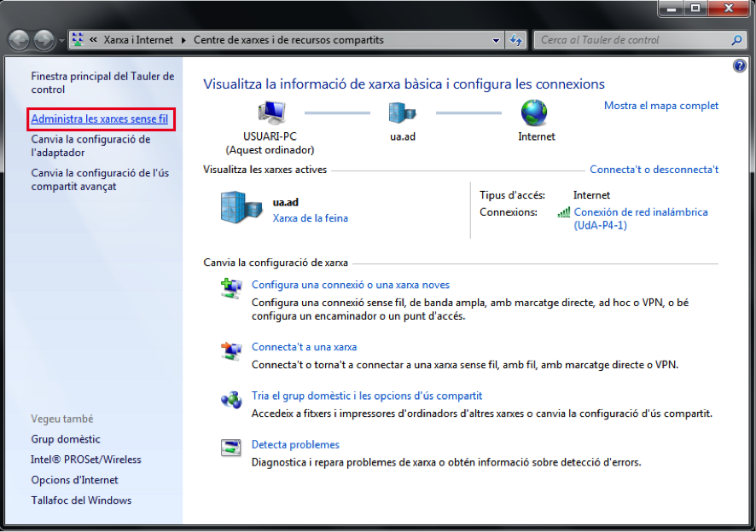Open recent pages dropdown next to Forward

(61, 40)
